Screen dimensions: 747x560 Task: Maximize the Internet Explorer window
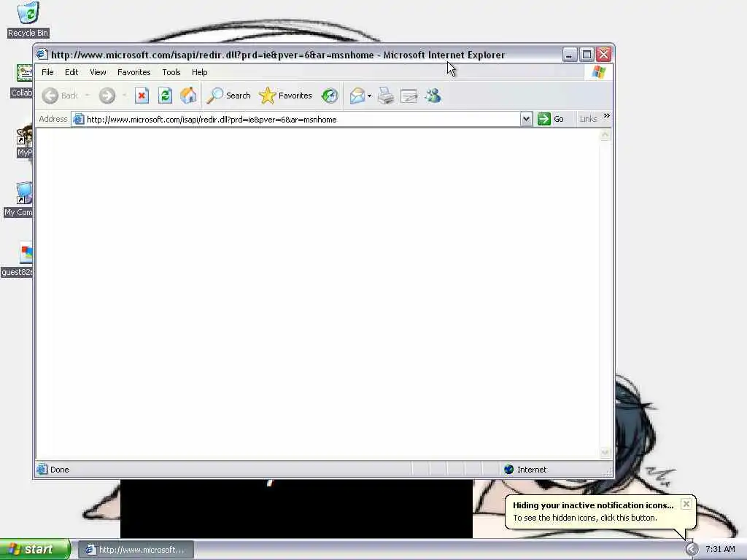click(587, 55)
